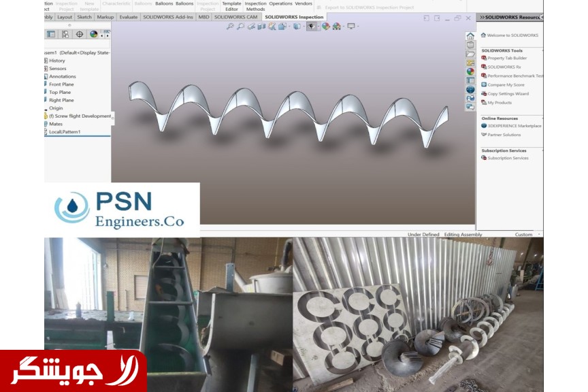The width and height of the screenshot is (588, 392).
Task: Open the Subscription Services link
Action: [x=505, y=159]
